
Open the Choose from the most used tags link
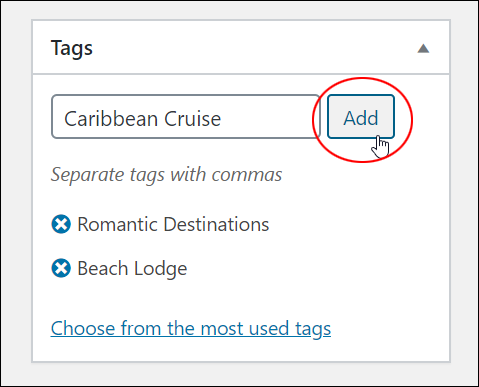coord(191,328)
